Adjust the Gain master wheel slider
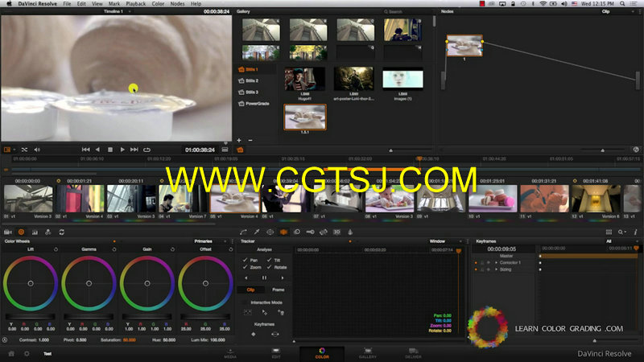Image resolution: width=644 pixels, height=362 pixels. [x=147, y=316]
